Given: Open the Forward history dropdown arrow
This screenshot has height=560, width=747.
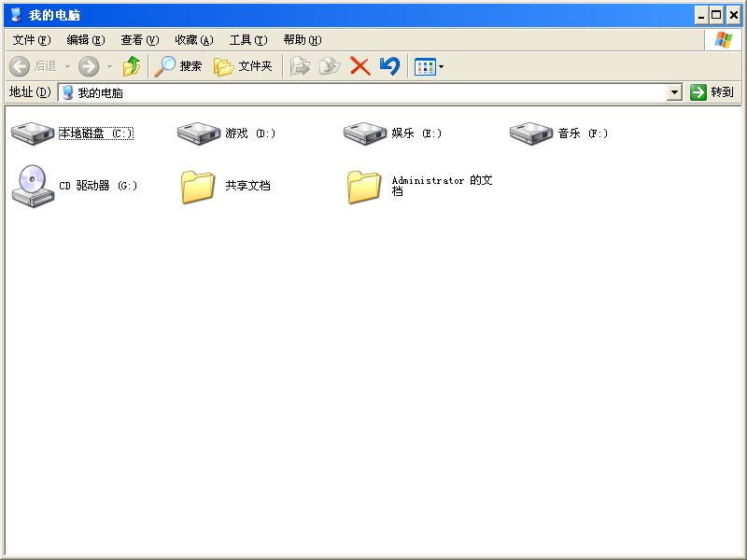Looking at the screenshot, I should [x=109, y=66].
